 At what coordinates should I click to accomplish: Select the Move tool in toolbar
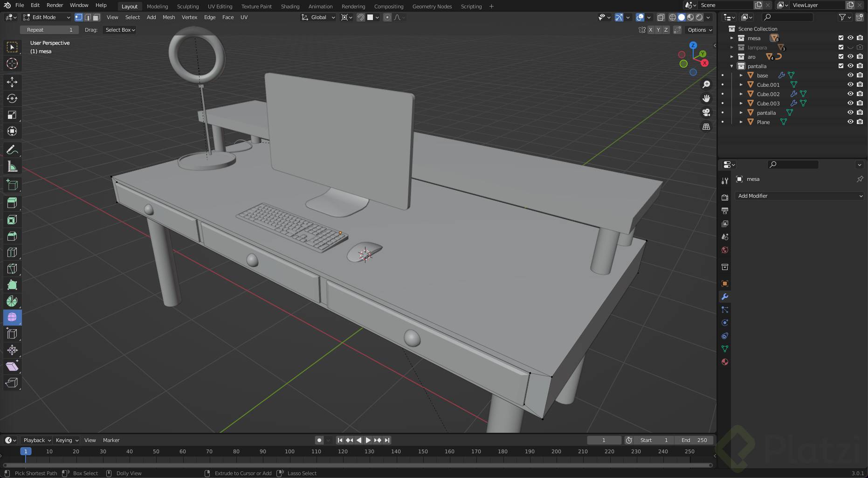[12, 82]
